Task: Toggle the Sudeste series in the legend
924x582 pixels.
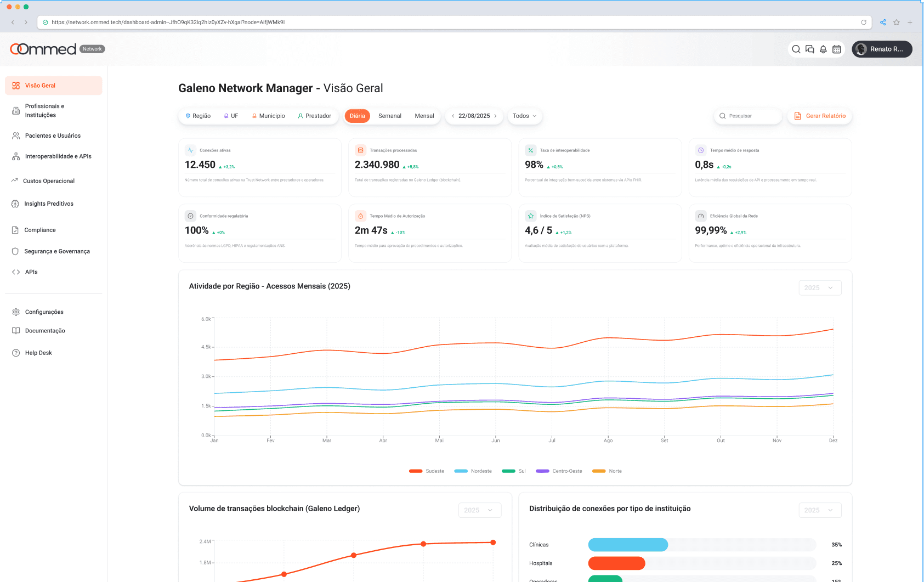Action: (x=427, y=471)
